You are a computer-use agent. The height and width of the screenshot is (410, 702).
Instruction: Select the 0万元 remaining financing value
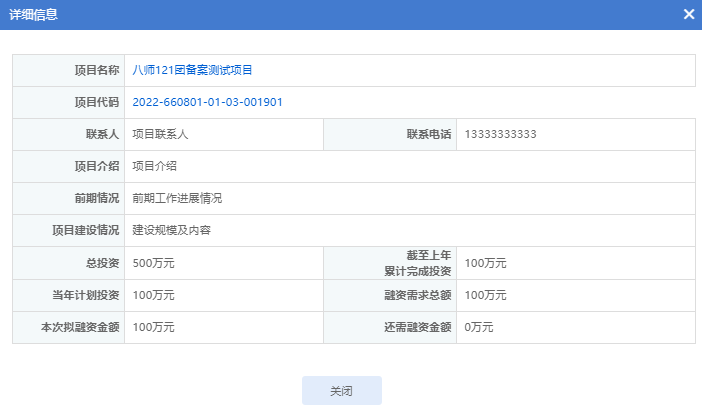[479, 327]
